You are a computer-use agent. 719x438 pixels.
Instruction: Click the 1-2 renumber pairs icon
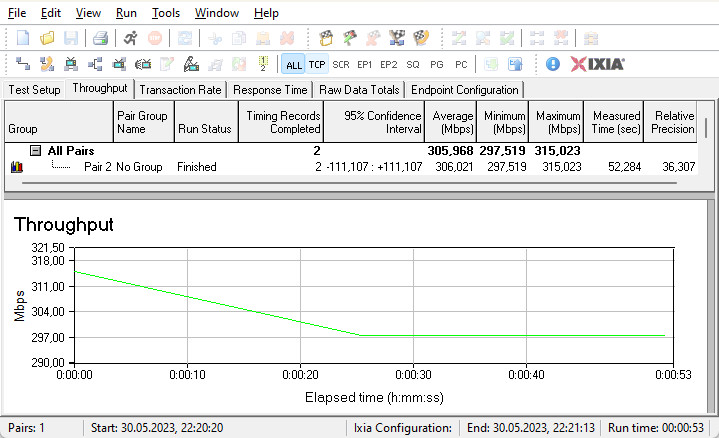pos(263,64)
